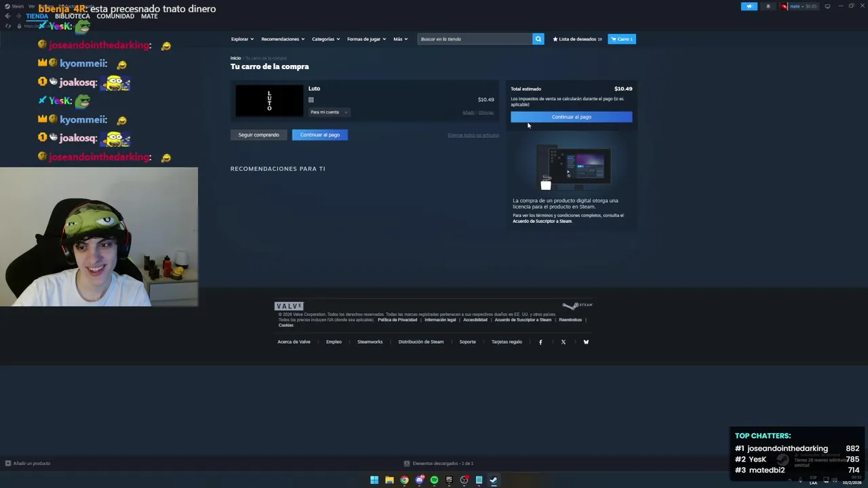Click Continuar al pago below the cart item
Screen dimensions: 868x488
[x=320, y=135]
